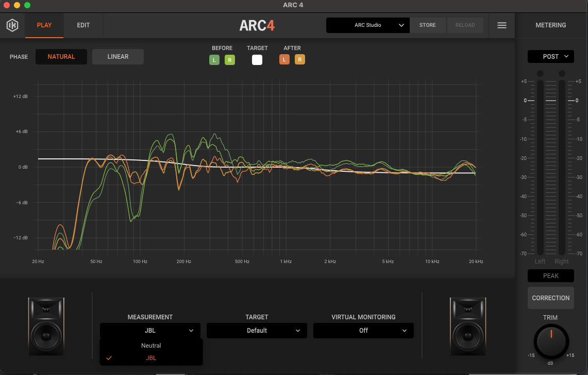588x375 pixels.
Task: Click the ARC4 logo title
Action: click(x=257, y=25)
